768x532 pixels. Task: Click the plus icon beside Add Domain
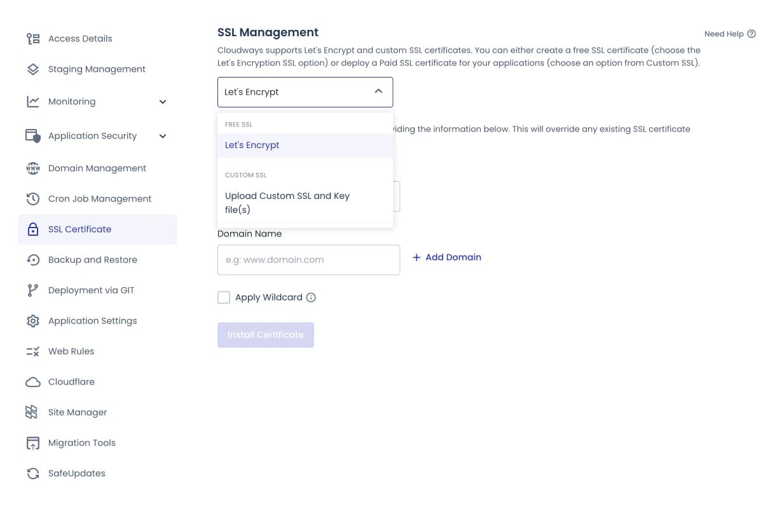(416, 257)
